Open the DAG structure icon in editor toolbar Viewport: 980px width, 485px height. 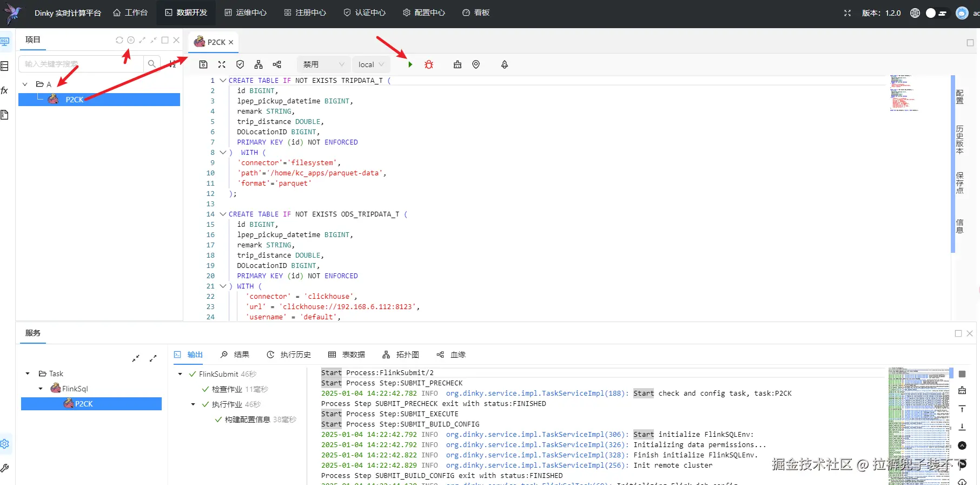(259, 64)
